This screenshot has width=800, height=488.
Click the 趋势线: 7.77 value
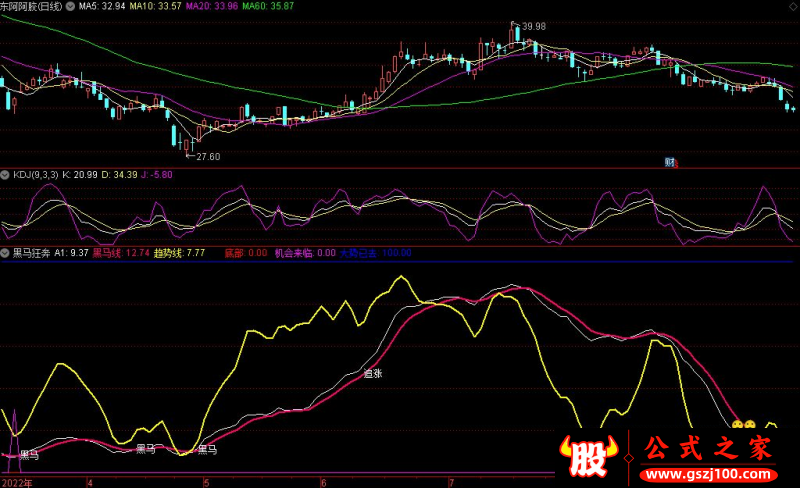(179, 253)
